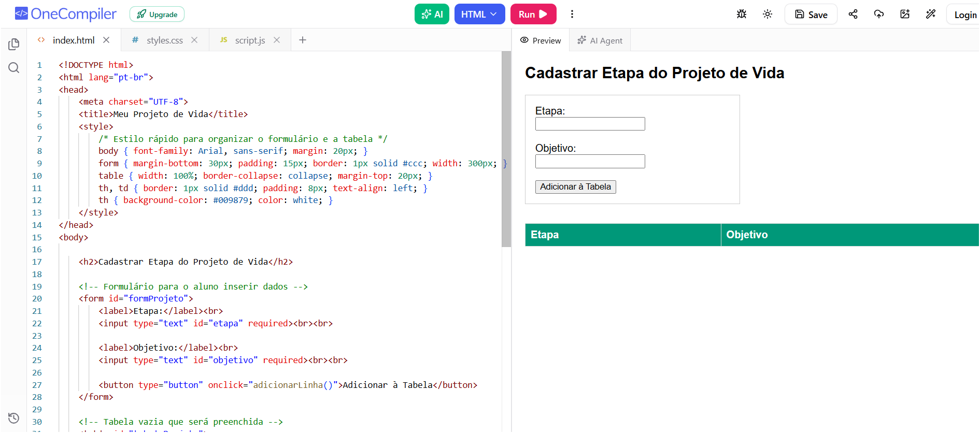This screenshot has height=433, width=980.
Task: Close the index.html tab
Action: coord(106,40)
